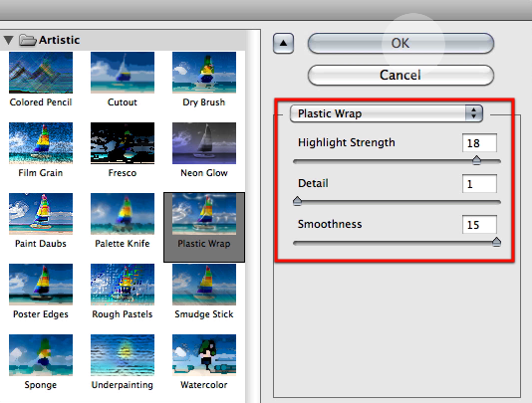Collapse the Artistic folder disclosure triangle
532x403 pixels.
(x=9, y=41)
